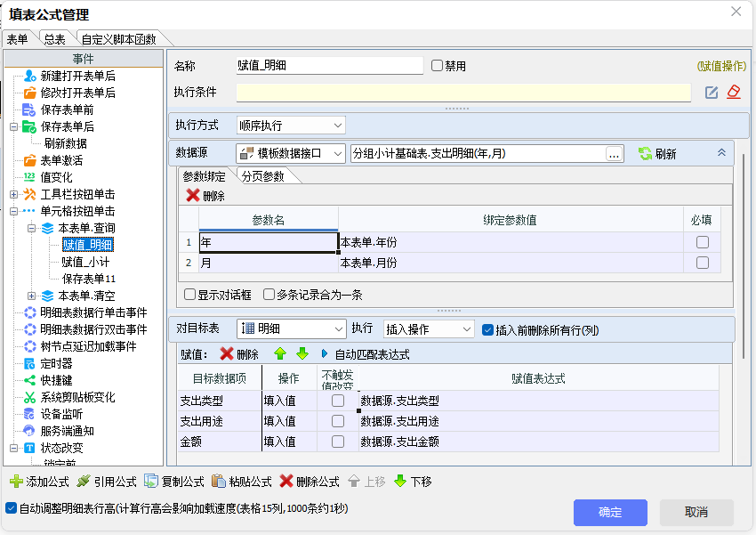This screenshot has height=535, width=756.
Task: Open the 分页参数 tab
Action: click(262, 176)
